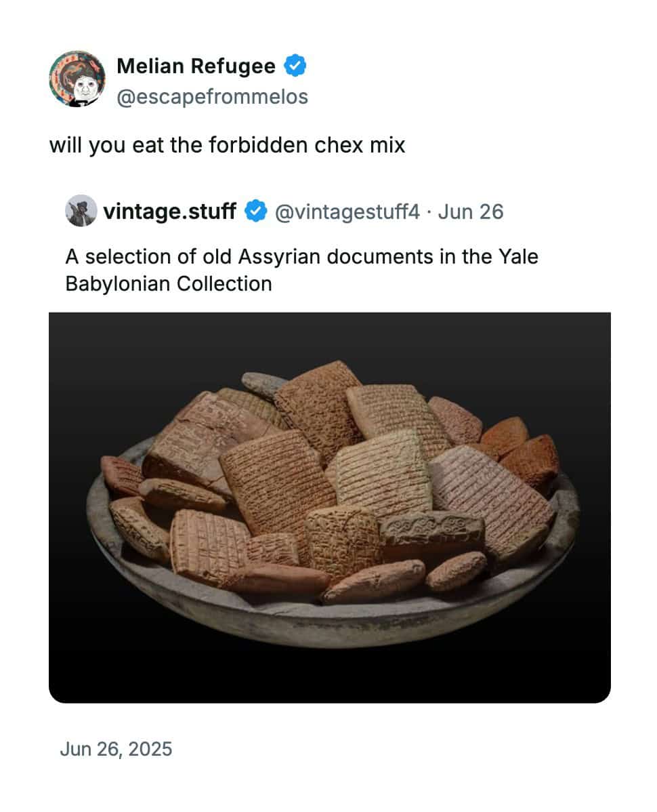
Task: Click the vintage.stuff display name
Action: coord(170,211)
